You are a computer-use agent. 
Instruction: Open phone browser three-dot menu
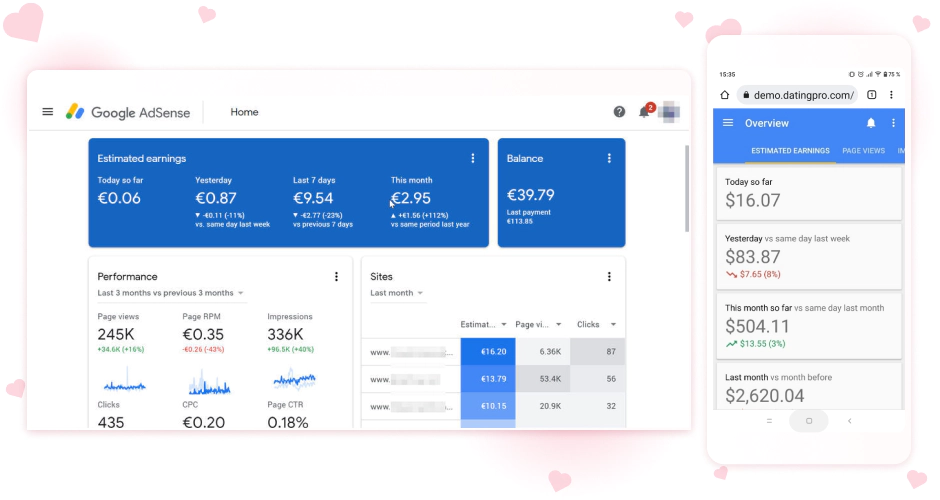[x=891, y=95]
